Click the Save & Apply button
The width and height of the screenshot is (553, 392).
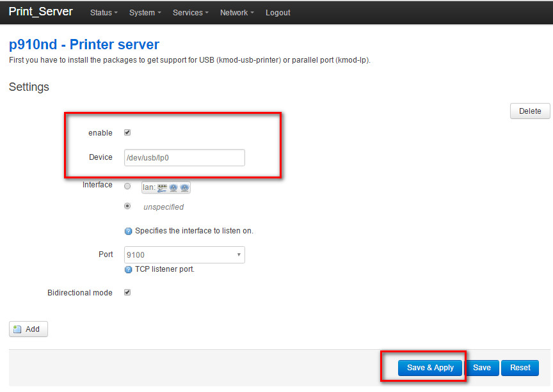(x=430, y=368)
